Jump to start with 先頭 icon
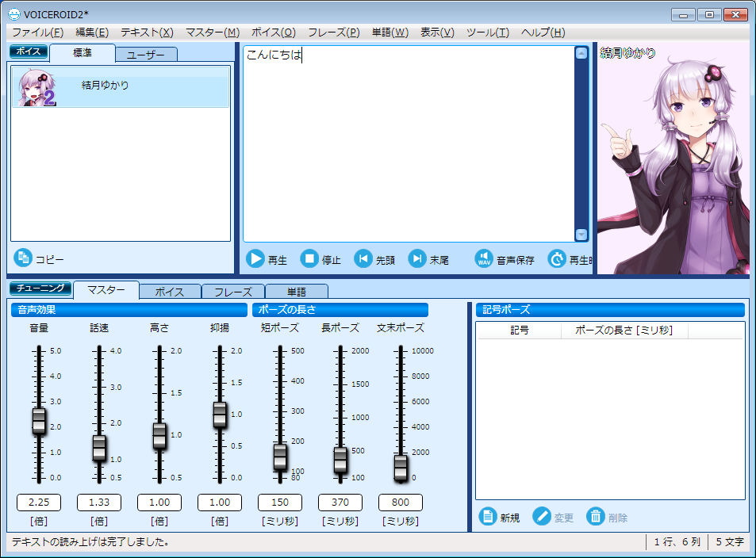The height and width of the screenshot is (558, 756). click(x=363, y=258)
